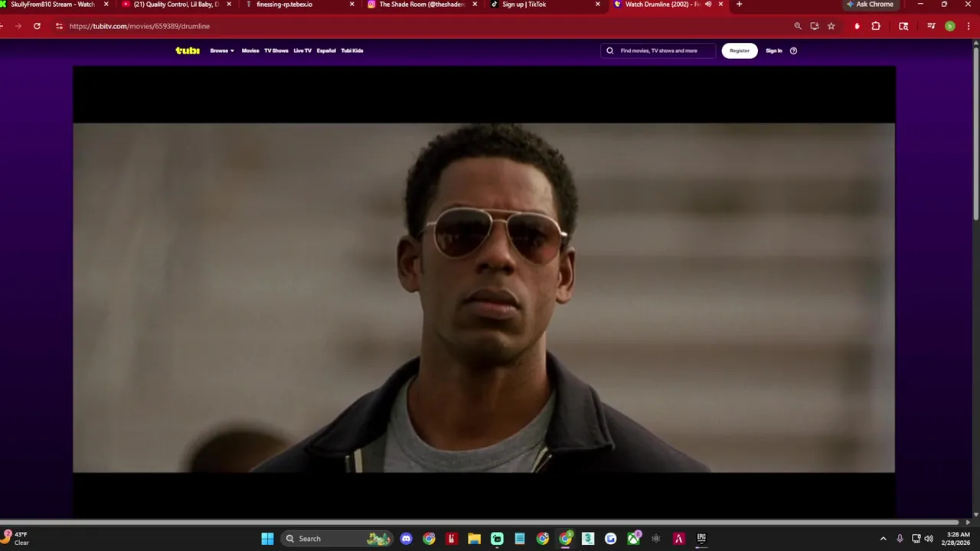Expand the Browse dropdown menu
Viewport: 980px width, 551px height.
point(222,51)
